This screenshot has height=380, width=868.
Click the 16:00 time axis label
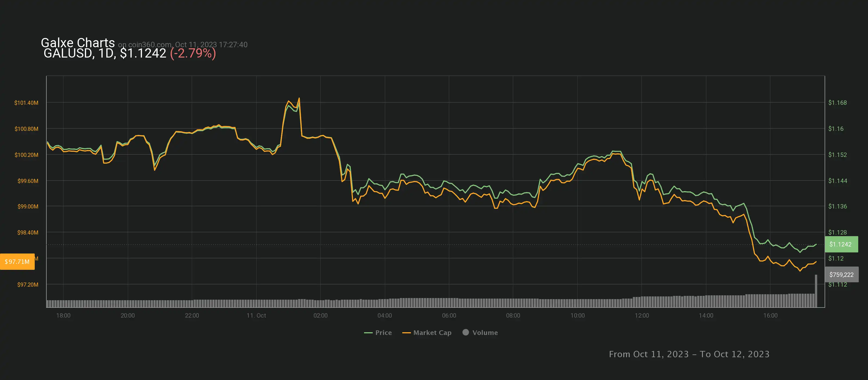(x=770, y=315)
